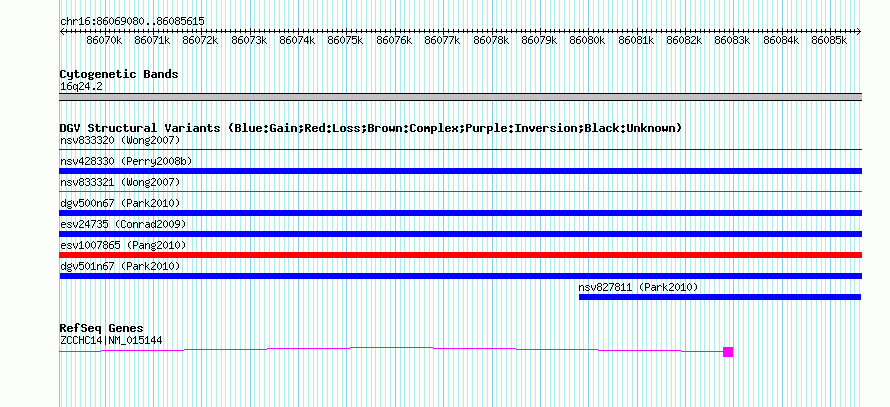Click the DGV Structural Variants track title
Screen dimensions: 890x407
[370, 128]
